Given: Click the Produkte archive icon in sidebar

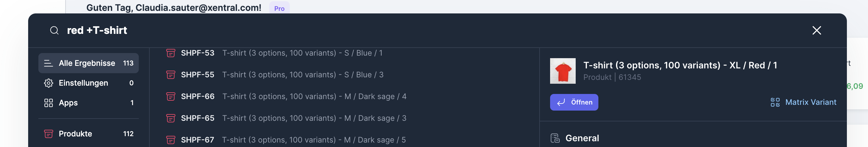Looking at the screenshot, I should (x=49, y=134).
